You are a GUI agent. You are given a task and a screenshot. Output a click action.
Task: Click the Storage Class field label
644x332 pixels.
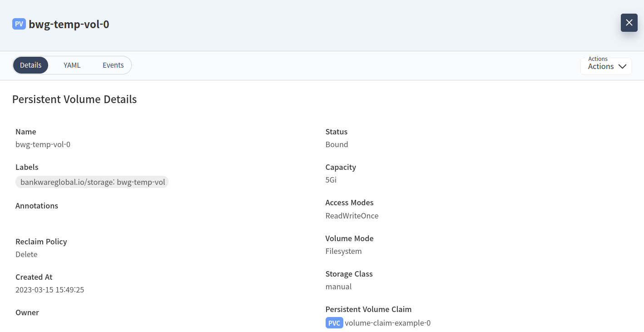click(349, 274)
